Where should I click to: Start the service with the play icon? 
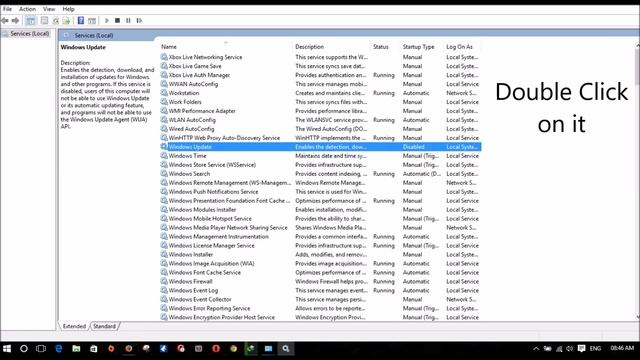point(107,20)
